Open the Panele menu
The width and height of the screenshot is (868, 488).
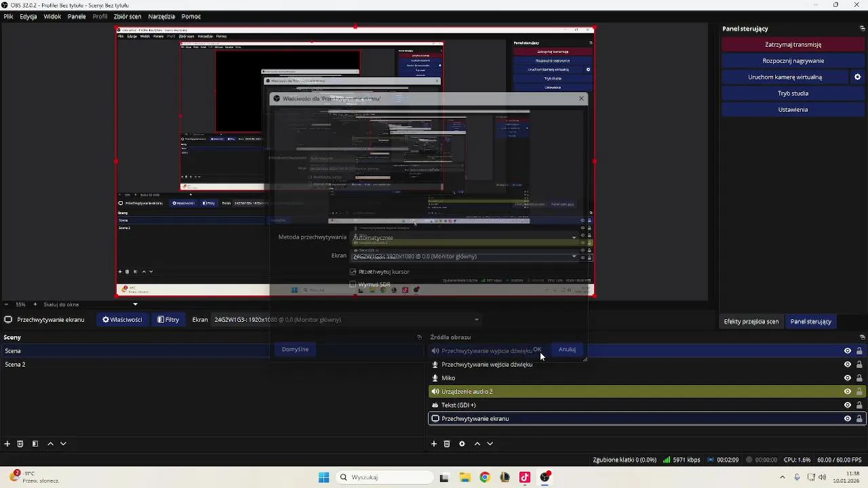pos(77,16)
